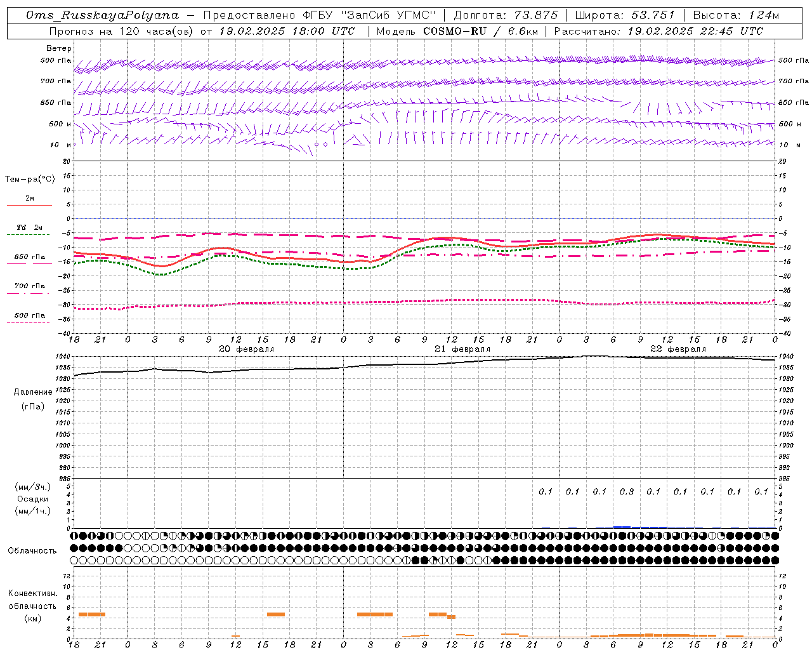
Task: Click the '20 февраля' date label
Action: 247,349
